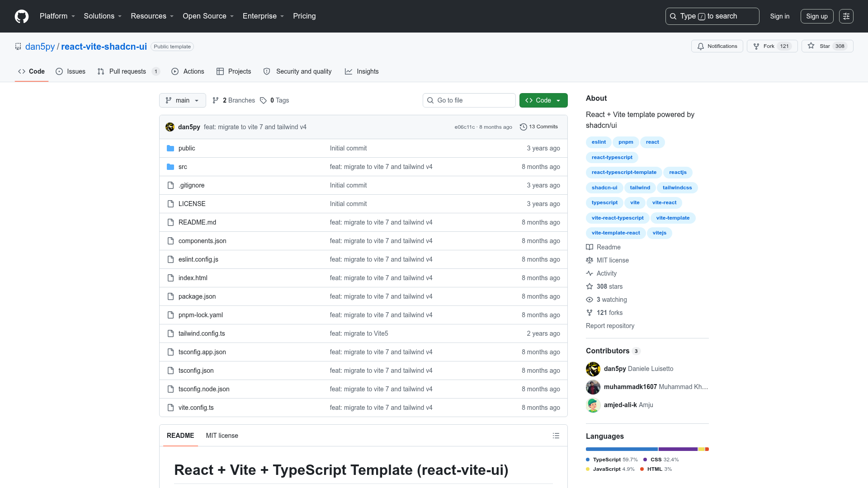Image resolution: width=868 pixels, height=488 pixels.
Task: Open the Actions tab
Action: [x=188, y=71]
